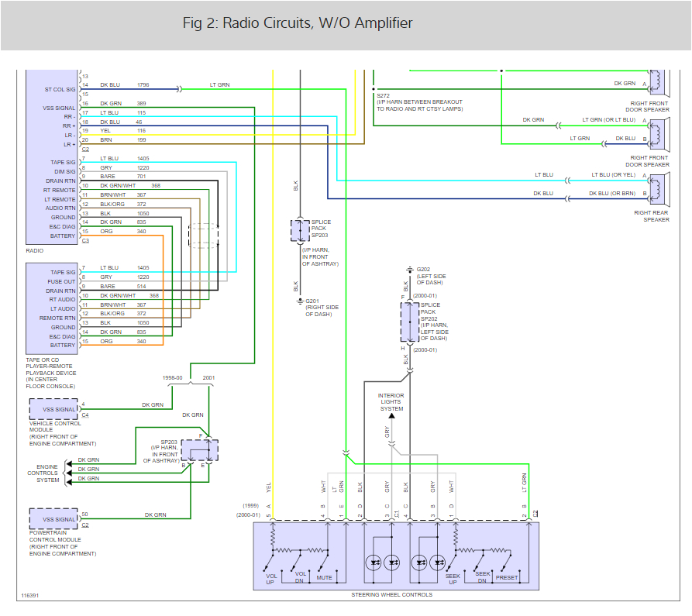Click the STEERING WHEEL CONTROLS label bar

pyautogui.click(x=391, y=595)
